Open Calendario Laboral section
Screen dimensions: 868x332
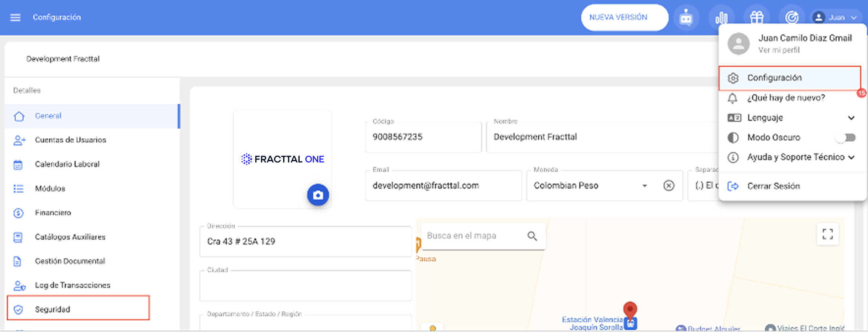click(x=92, y=164)
